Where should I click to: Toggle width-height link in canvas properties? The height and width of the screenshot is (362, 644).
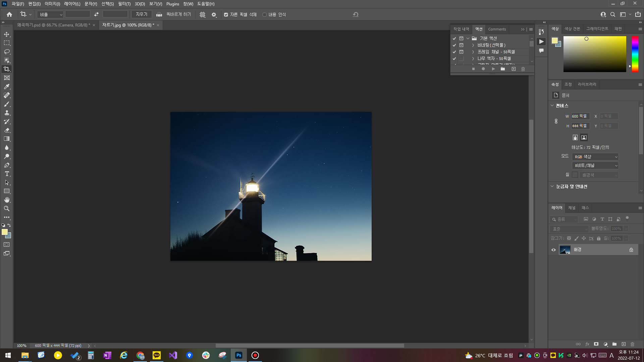(x=556, y=121)
